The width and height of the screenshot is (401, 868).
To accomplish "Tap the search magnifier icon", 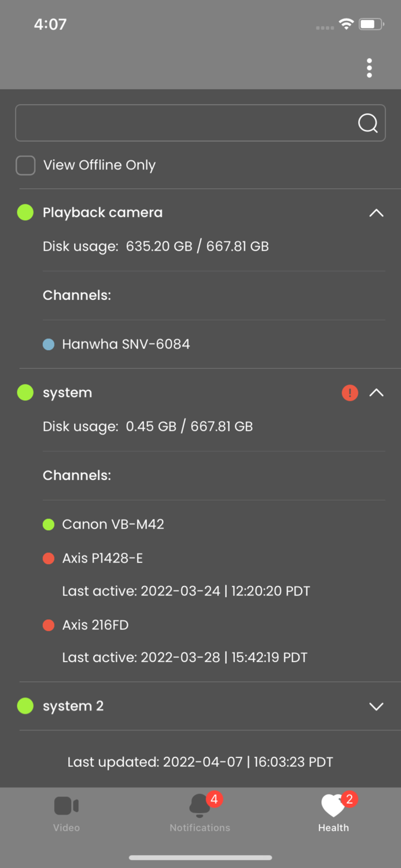I will coord(367,123).
